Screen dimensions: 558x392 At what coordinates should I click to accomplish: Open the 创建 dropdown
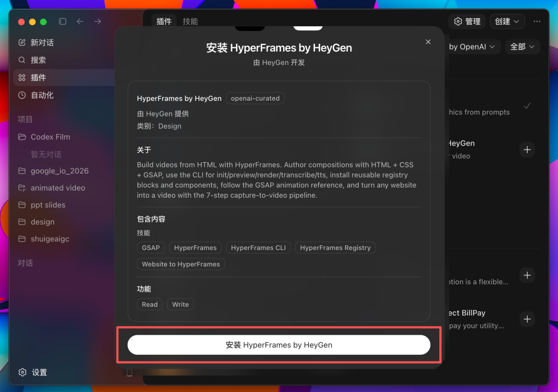pos(507,21)
